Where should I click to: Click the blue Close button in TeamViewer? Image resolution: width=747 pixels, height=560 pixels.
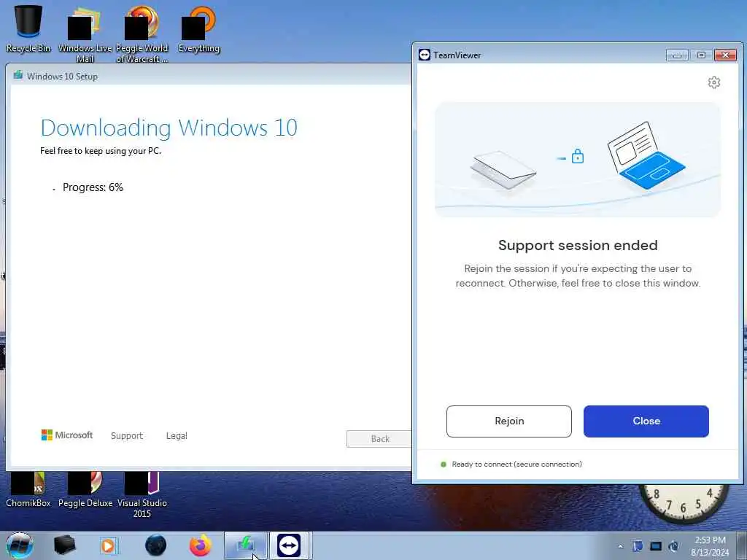tap(646, 421)
